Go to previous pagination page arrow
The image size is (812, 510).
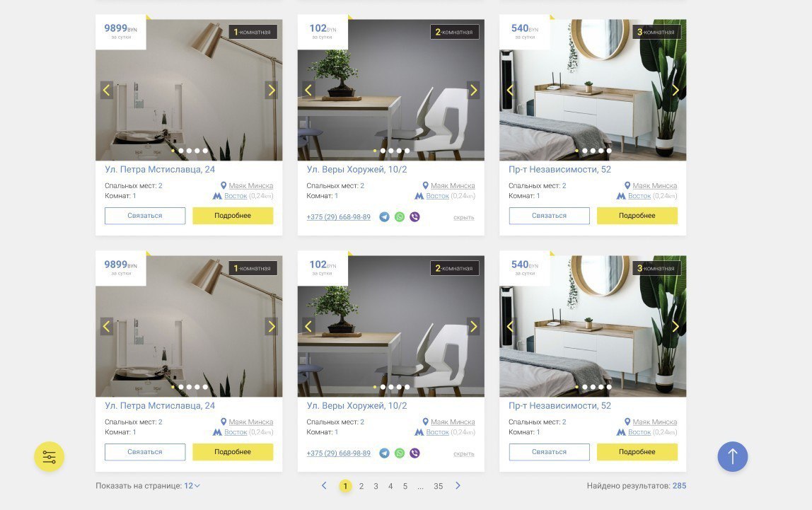(324, 485)
